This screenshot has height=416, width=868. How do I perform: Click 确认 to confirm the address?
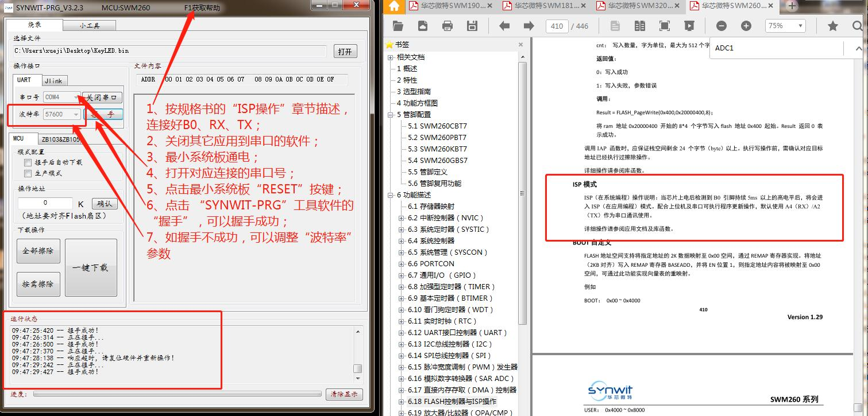click(105, 203)
